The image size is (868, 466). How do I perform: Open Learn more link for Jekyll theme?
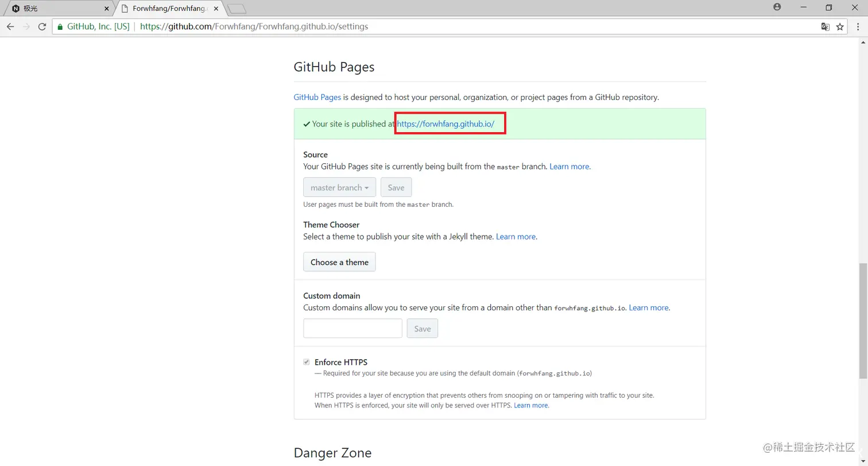516,237
